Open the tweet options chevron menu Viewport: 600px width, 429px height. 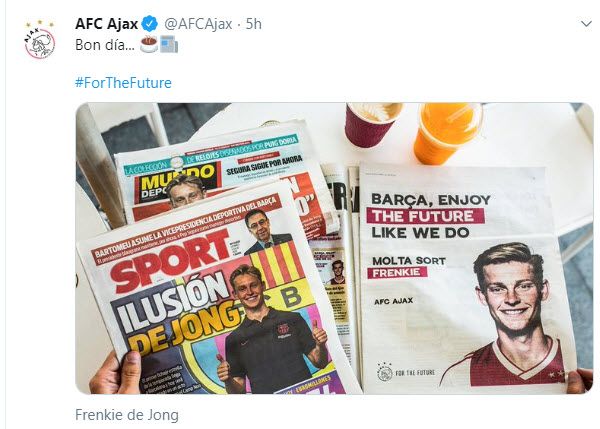point(585,23)
